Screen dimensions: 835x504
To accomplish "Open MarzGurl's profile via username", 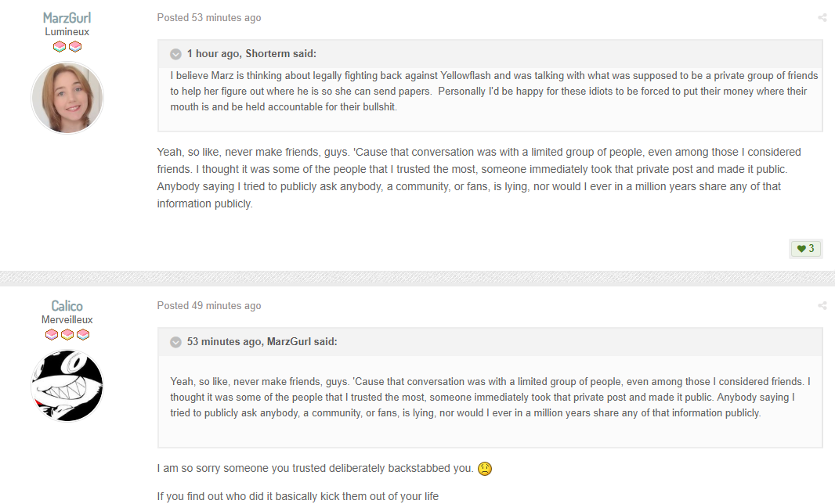I will 67,17.
